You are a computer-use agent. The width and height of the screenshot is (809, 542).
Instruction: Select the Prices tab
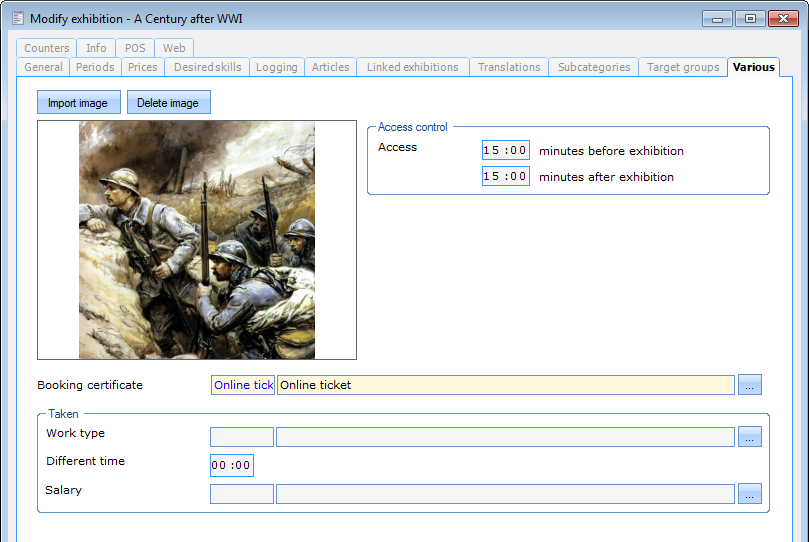pyautogui.click(x=143, y=67)
